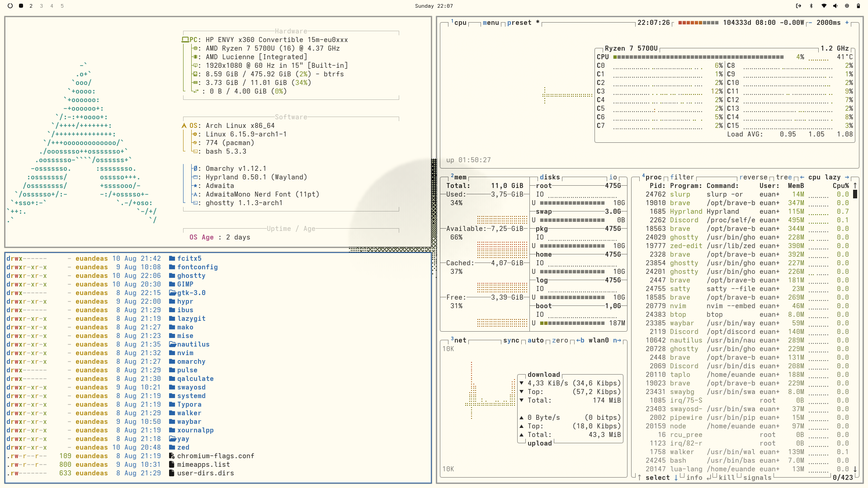Switch to next network interface arrow

[617, 340]
